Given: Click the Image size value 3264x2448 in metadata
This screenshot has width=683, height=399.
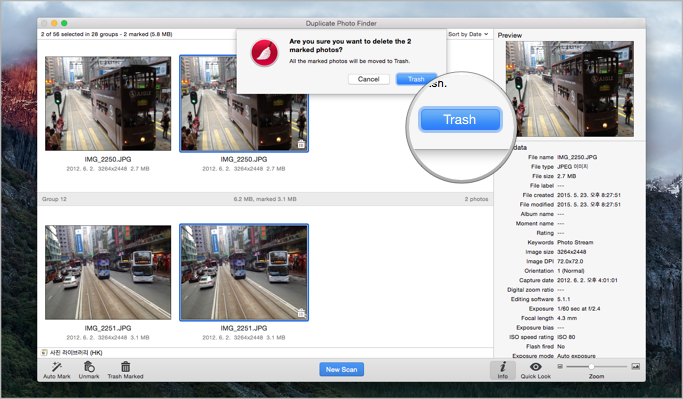Looking at the screenshot, I should point(571,252).
